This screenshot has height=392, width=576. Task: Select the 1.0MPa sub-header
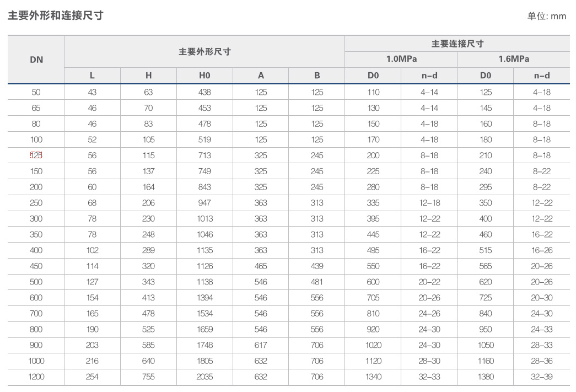[401, 59]
